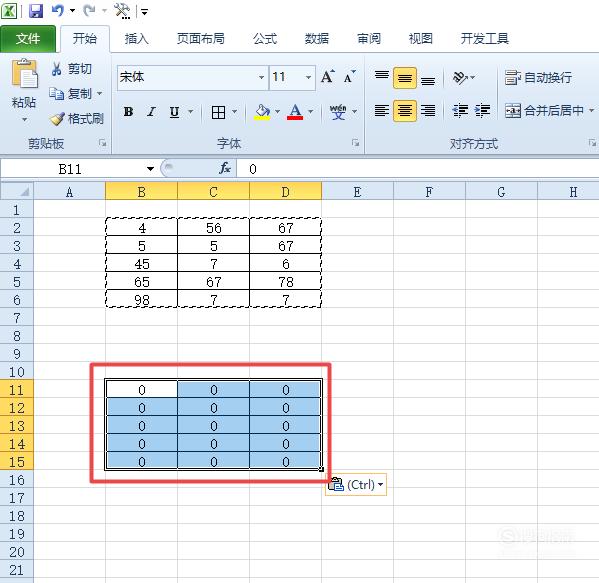Click the wén phonetic guide icon
The width and height of the screenshot is (599, 583).
(x=338, y=112)
